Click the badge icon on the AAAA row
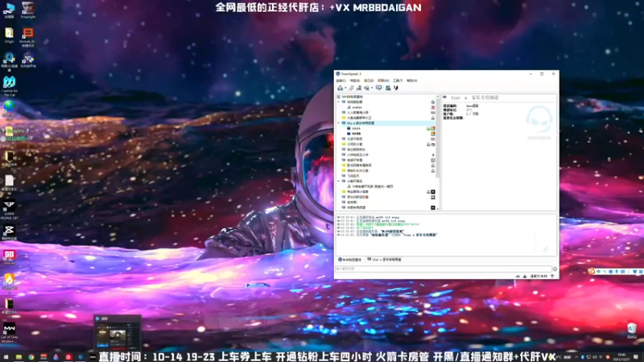This screenshot has height=362, width=644. (433, 129)
